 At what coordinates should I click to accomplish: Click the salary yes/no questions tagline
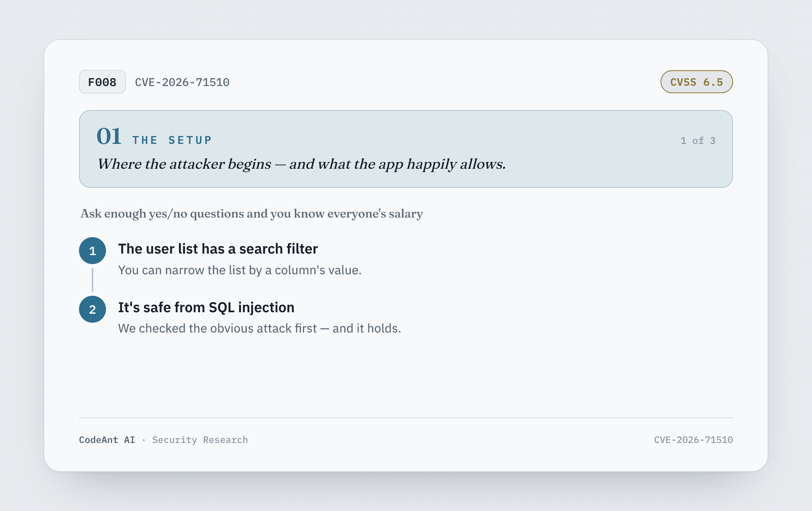pyautogui.click(x=251, y=214)
